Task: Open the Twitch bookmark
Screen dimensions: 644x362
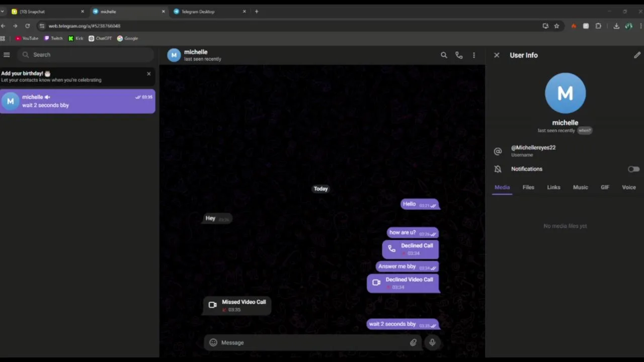Action: tap(53, 38)
